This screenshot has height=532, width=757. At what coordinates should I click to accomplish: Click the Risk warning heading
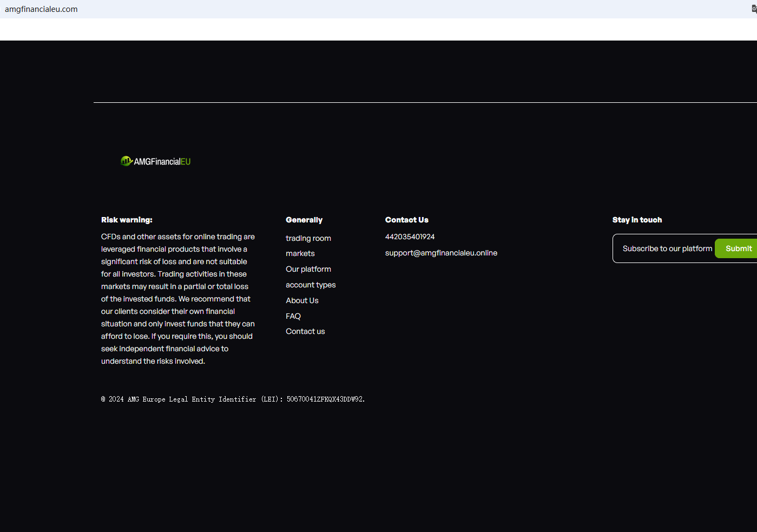[127, 220]
